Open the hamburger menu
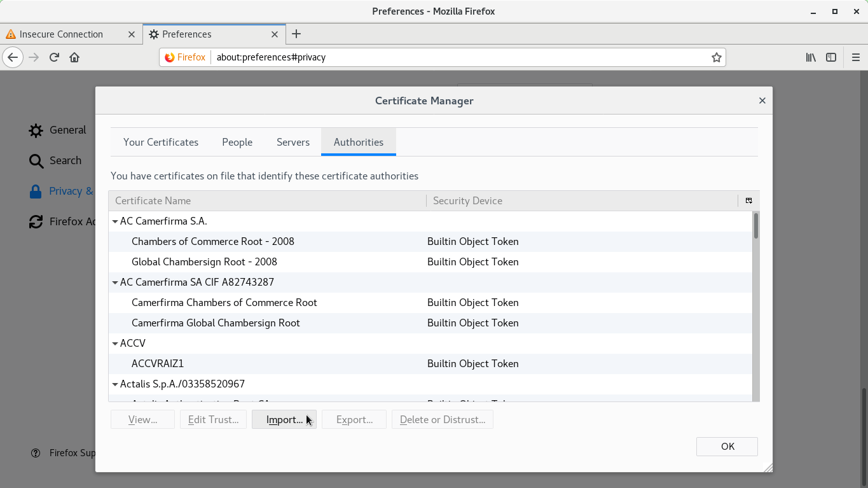This screenshot has height=488, width=868. click(x=855, y=57)
